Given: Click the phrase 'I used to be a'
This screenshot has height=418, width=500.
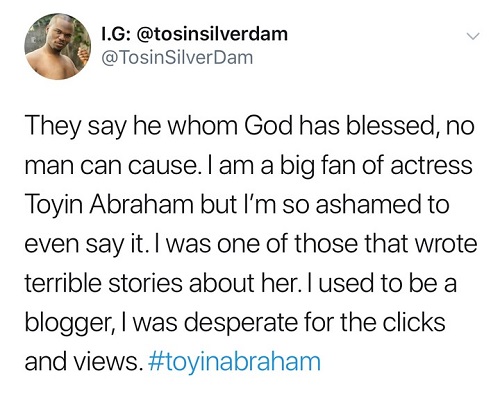Looking at the screenshot, I should tap(381, 283).
